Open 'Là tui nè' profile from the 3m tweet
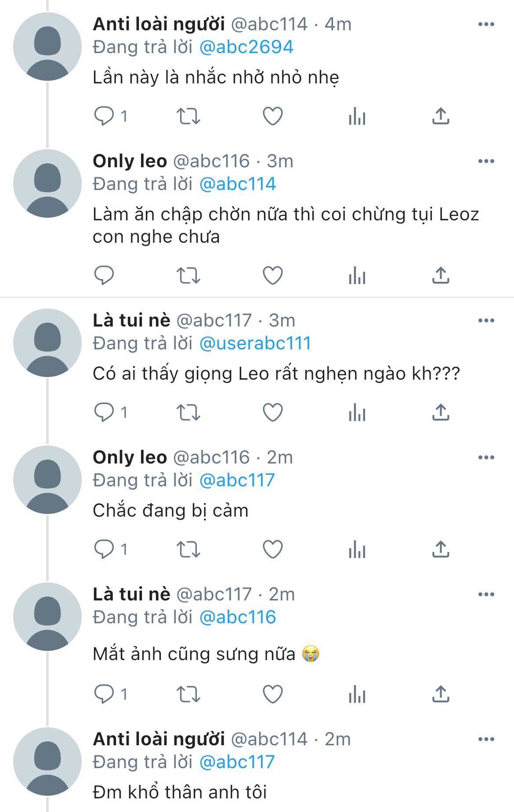514x812 pixels. point(131,320)
